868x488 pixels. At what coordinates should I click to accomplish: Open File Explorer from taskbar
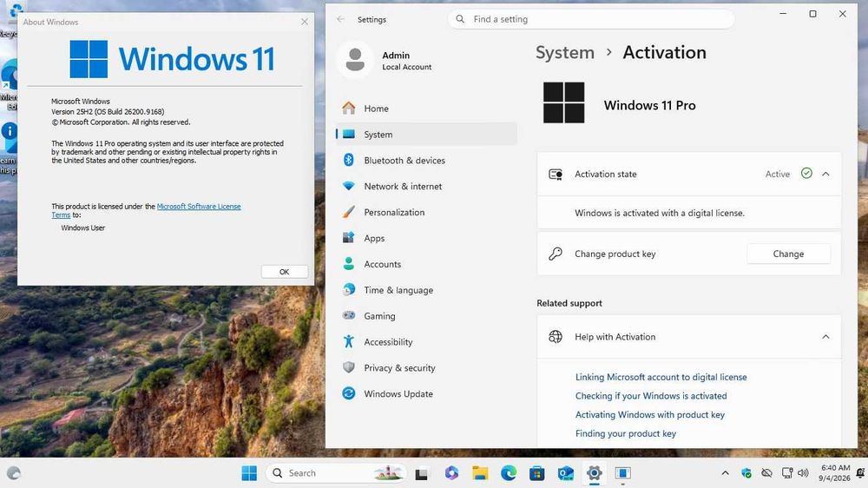point(480,473)
